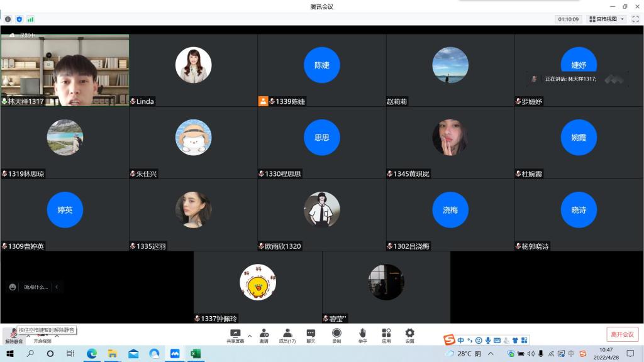Collapse the 说点什么 chat bar arrow
This screenshot has height=362, width=644.
coord(57,287)
